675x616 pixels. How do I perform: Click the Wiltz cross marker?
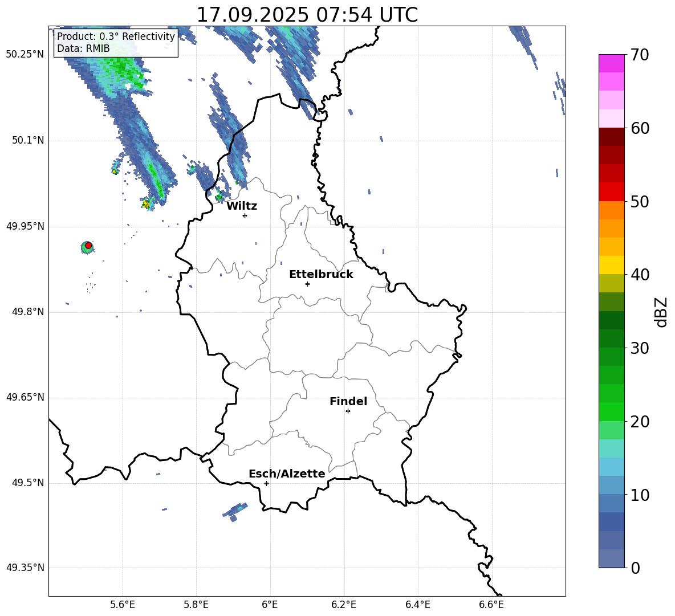click(245, 215)
